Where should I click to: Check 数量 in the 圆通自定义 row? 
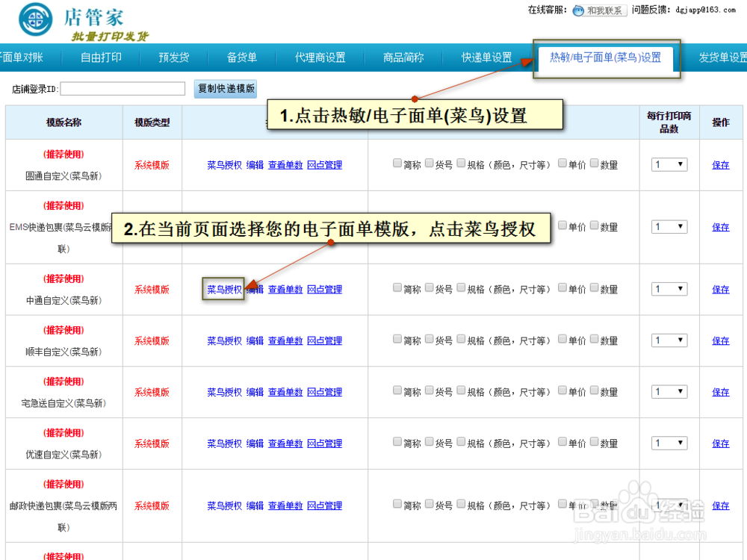(x=594, y=164)
